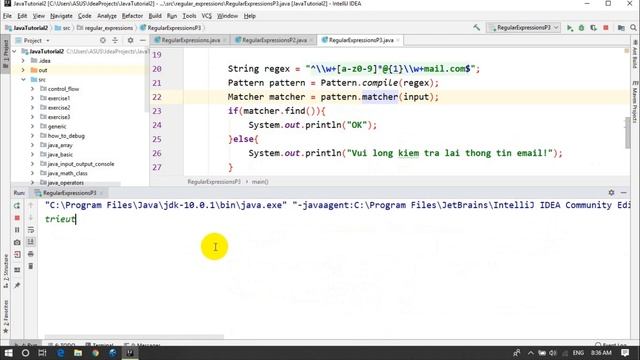The width and height of the screenshot is (640, 360).
Task: Select how_to_debug package
Action: pyautogui.click(x=66, y=136)
